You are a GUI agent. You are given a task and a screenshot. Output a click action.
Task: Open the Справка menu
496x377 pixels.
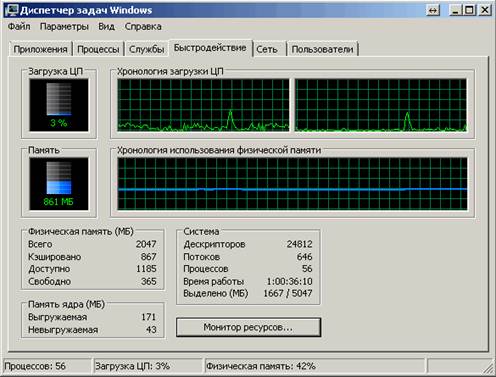(x=143, y=27)
